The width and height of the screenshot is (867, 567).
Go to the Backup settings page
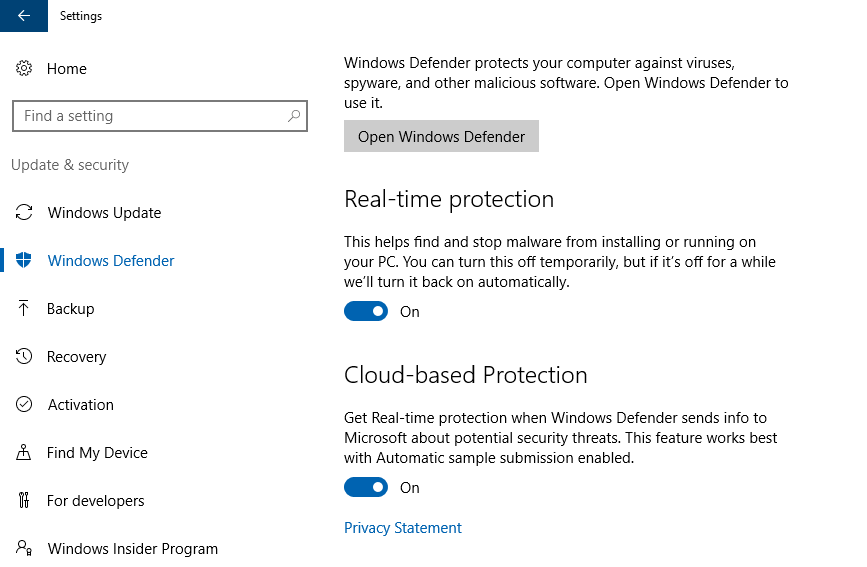pos(71,309)
